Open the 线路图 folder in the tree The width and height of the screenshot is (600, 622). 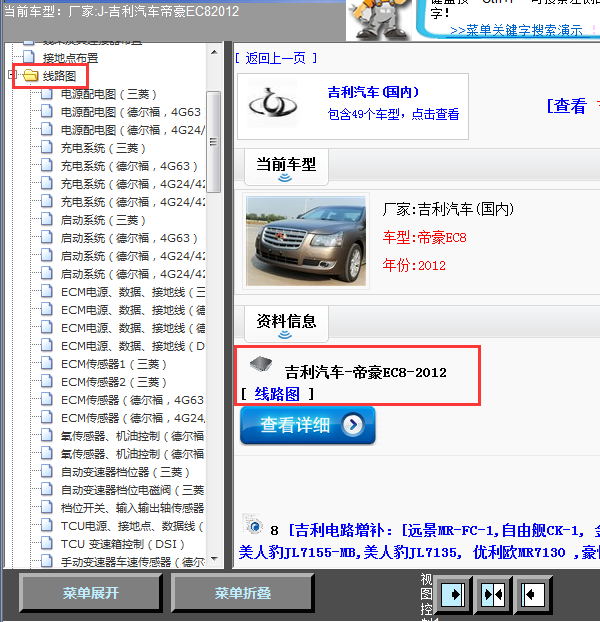[59, 76]
